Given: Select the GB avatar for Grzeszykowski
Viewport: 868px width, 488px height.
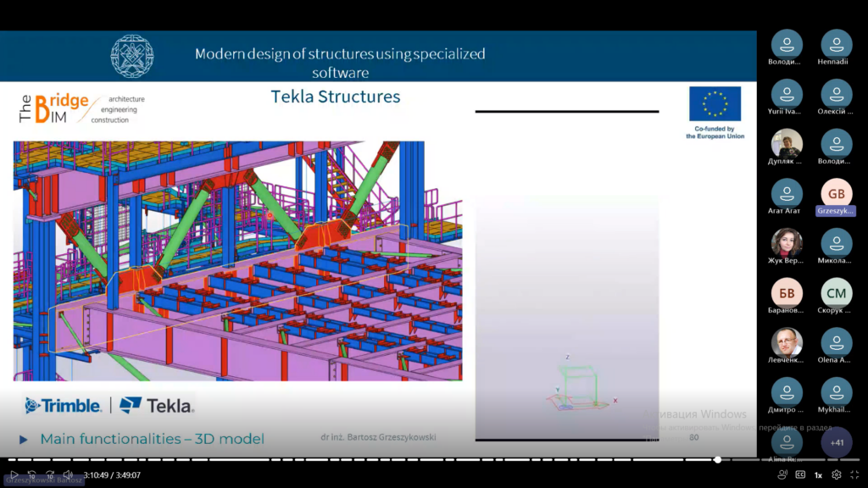Looking at the screenshot, I should click(x=837, y=193).
